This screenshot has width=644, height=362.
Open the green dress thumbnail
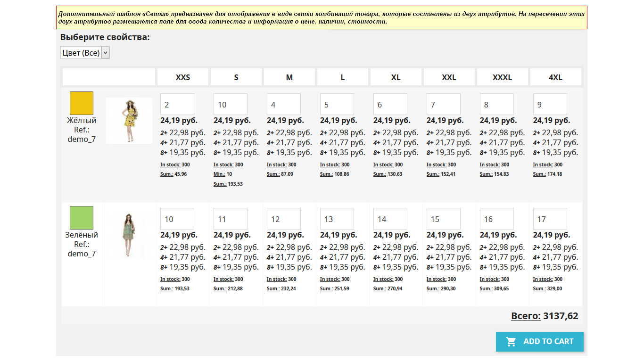coord(129,235)
